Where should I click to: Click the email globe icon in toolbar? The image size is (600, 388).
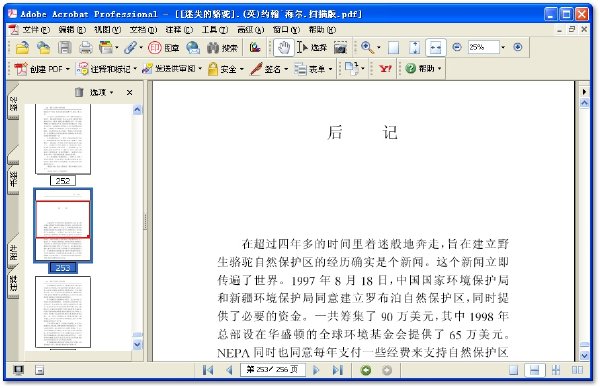point(193,48)
